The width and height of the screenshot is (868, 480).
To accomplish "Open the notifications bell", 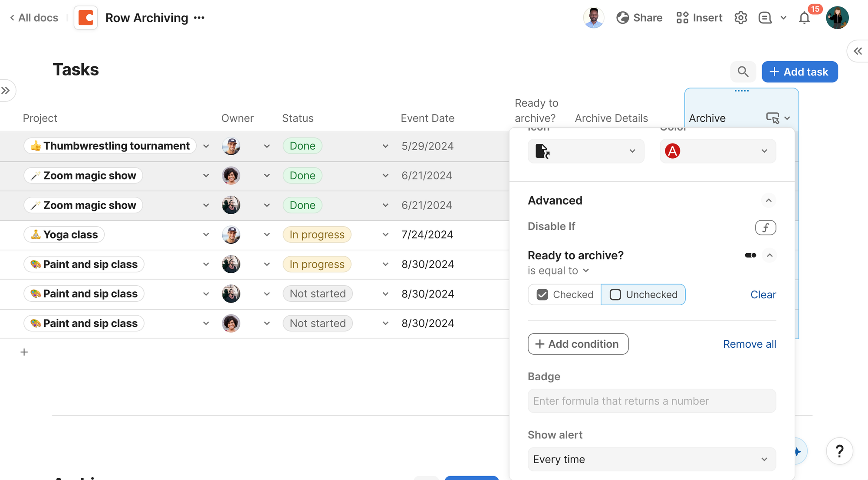I will point(804,18).
